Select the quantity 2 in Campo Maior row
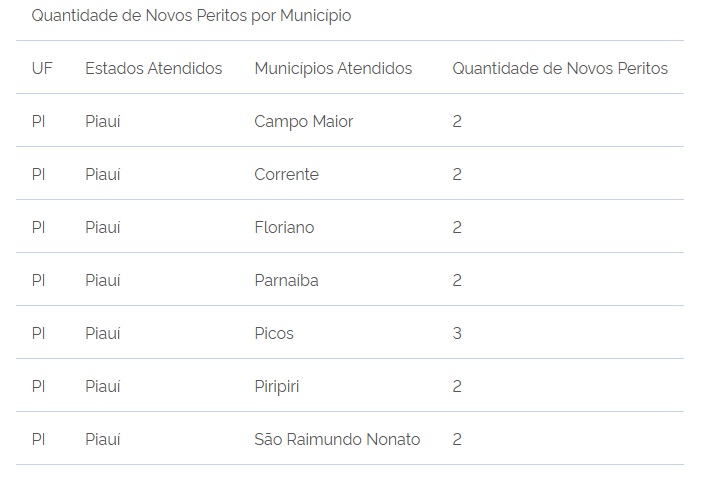Screen dimensions: 720x481 coord(457,121)
